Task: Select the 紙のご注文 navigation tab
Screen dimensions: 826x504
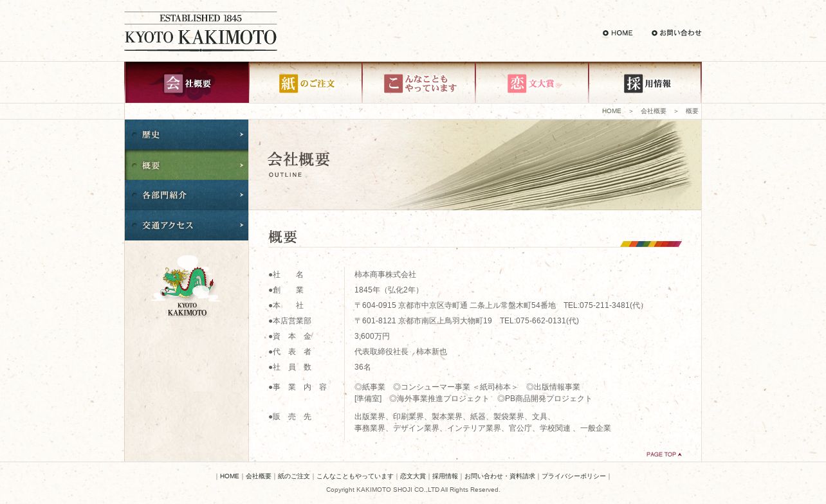Action: (306, 83)
